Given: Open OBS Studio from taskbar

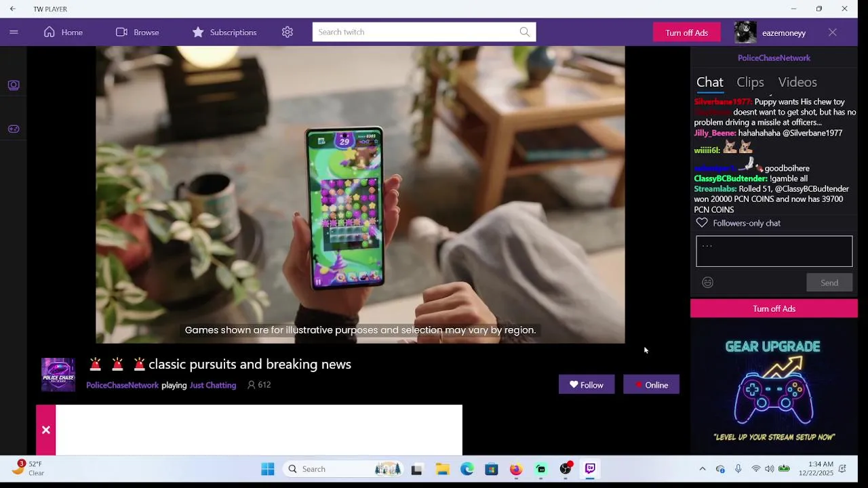Looking at the screenshot, I should [566, 469].
